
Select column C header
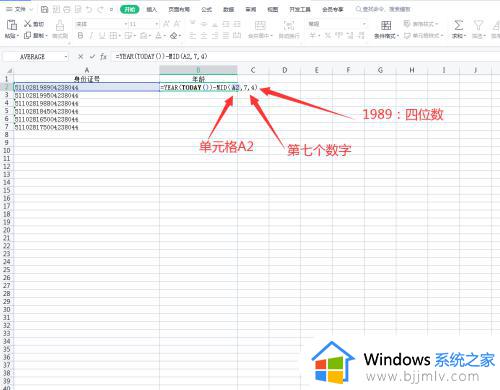(x=253, y=70)
